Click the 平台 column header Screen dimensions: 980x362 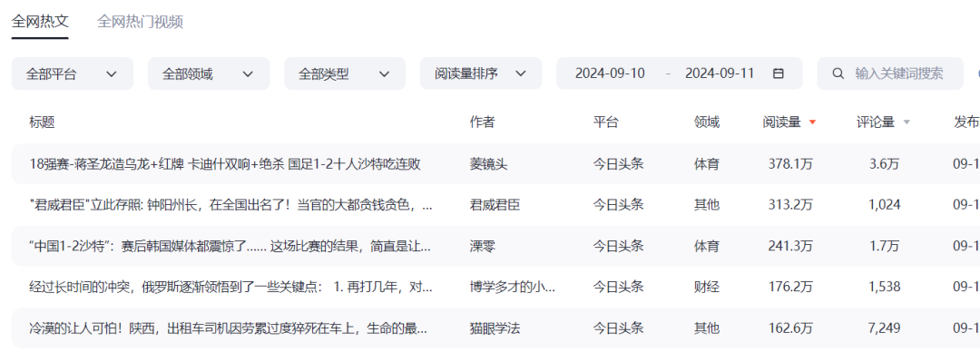click(x=605, y=122)
